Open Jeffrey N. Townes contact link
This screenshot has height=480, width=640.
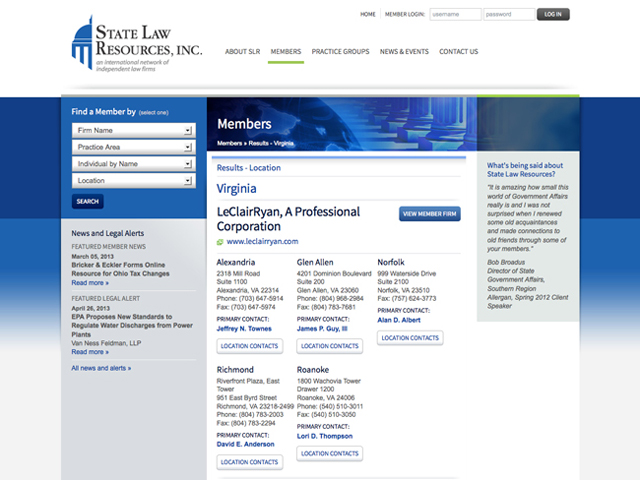click(x=244, y=329)
